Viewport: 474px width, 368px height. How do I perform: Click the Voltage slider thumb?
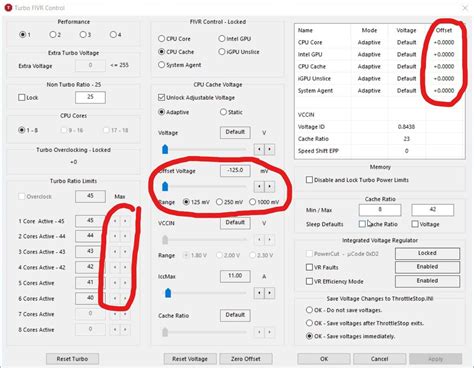point(165,149)
